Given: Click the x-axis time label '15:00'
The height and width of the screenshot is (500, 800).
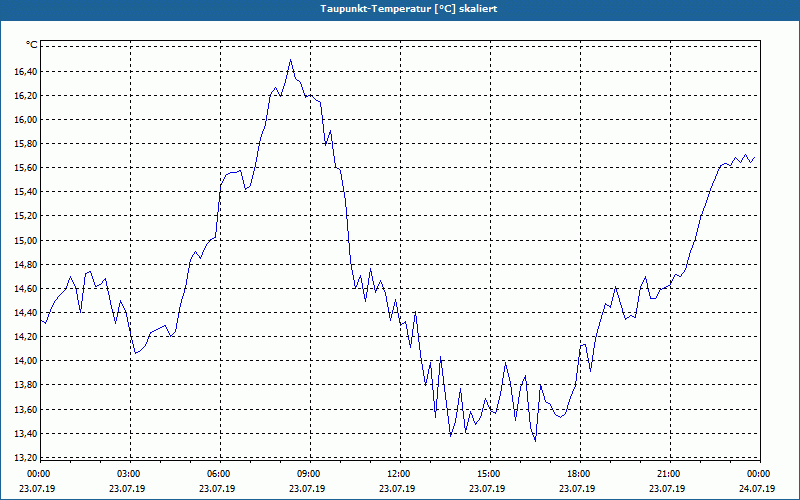Looking at the screenshot, I should coord(487,474).
